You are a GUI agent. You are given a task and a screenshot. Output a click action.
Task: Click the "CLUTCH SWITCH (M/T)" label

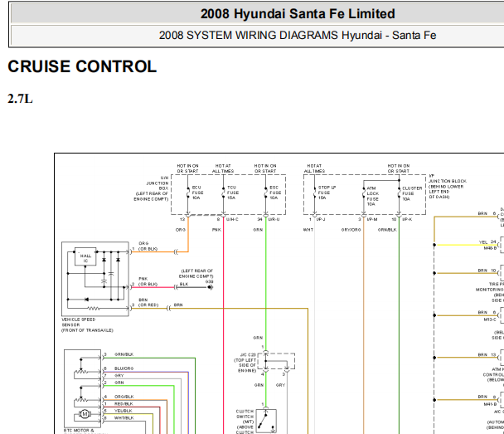click(x=245, y=417)
